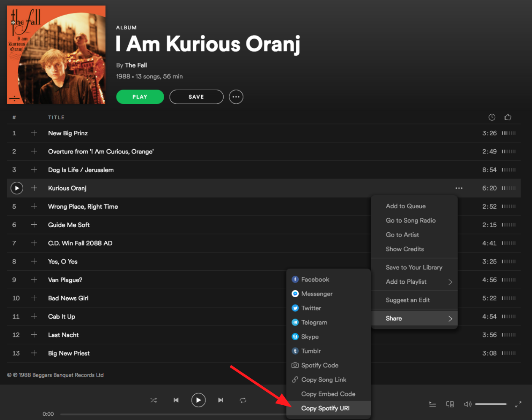
Task: Sort by the popularity thumbs-up column icon
Action: point(508,117)
